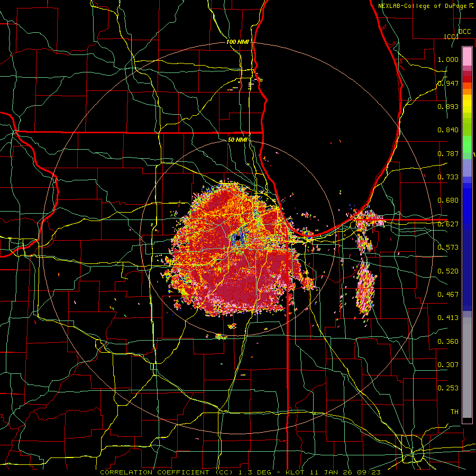Screen dimensions: 476x476
Task: Click the bright green band on the color scale
Action: click(x=467, y=144)
